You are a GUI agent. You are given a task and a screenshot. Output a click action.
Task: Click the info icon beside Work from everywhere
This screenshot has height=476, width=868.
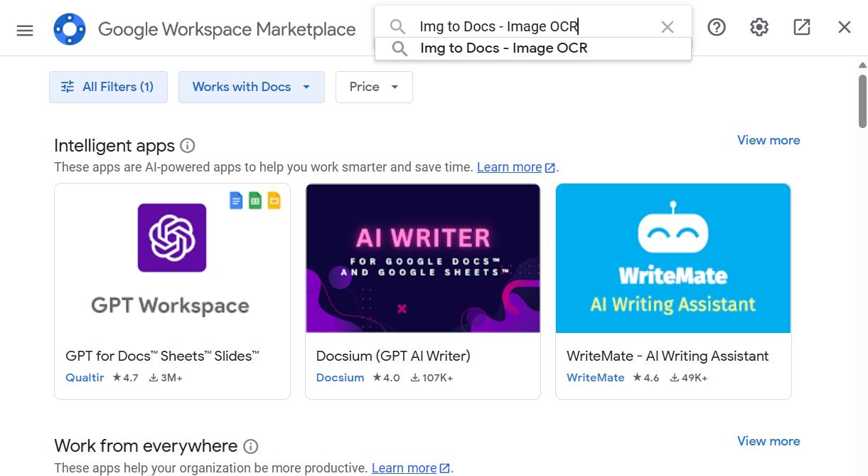(x=250, y=446)
